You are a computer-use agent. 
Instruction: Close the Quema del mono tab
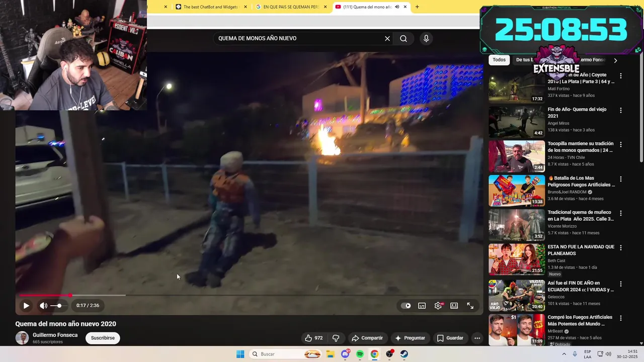click(x=405, y=7)
